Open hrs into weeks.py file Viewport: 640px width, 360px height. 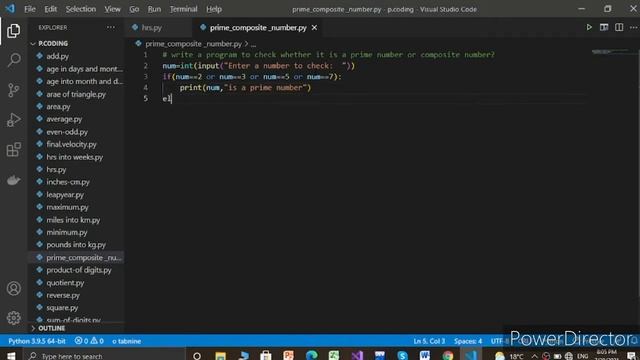click(75, 157)
